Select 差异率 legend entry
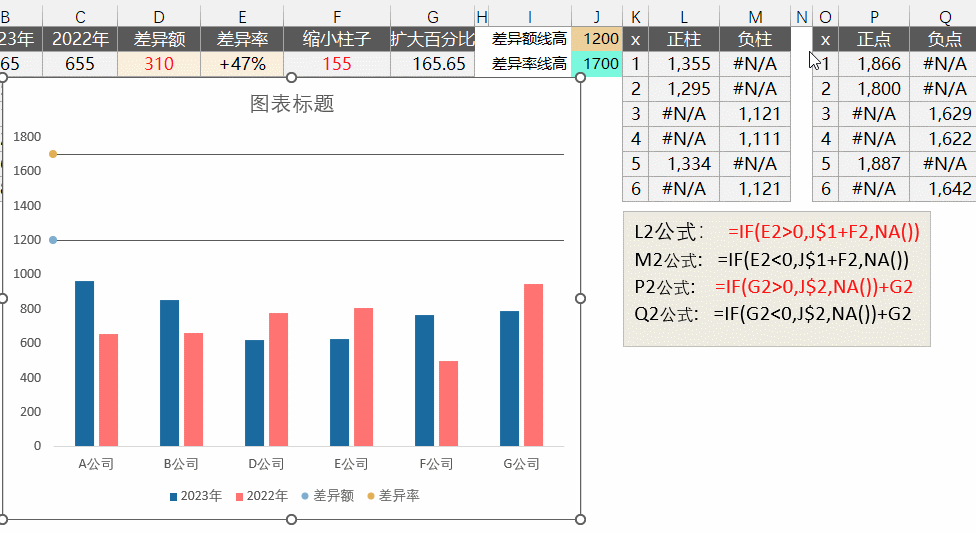Screen dimensions: 976x533 click(x=393, y=496)
